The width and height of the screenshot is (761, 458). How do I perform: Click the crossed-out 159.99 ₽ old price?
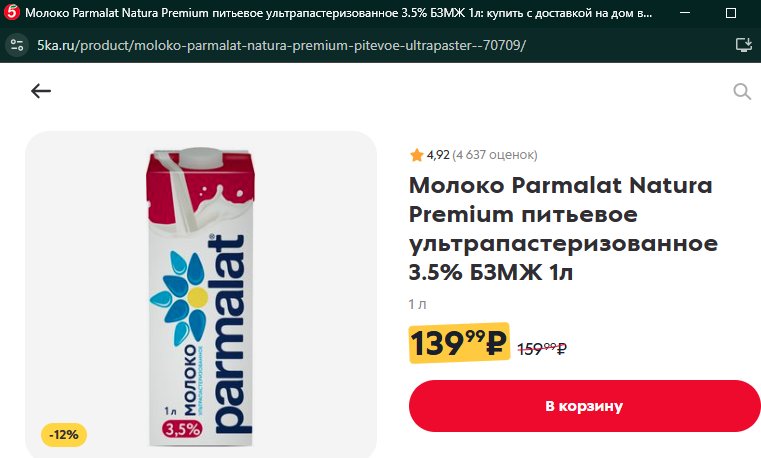pyautogui.click(x=542, y=348)
